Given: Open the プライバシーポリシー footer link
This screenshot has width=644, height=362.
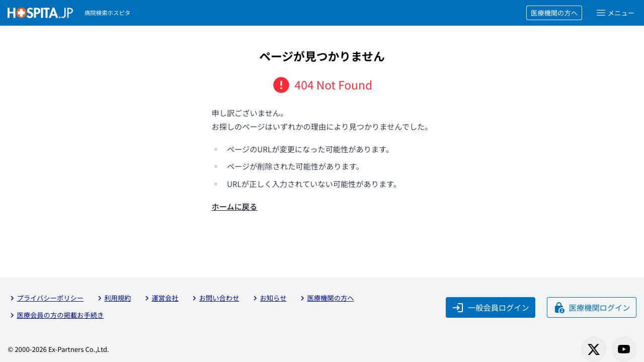Looking at the screenshot, I should click(x=50, y=298).
